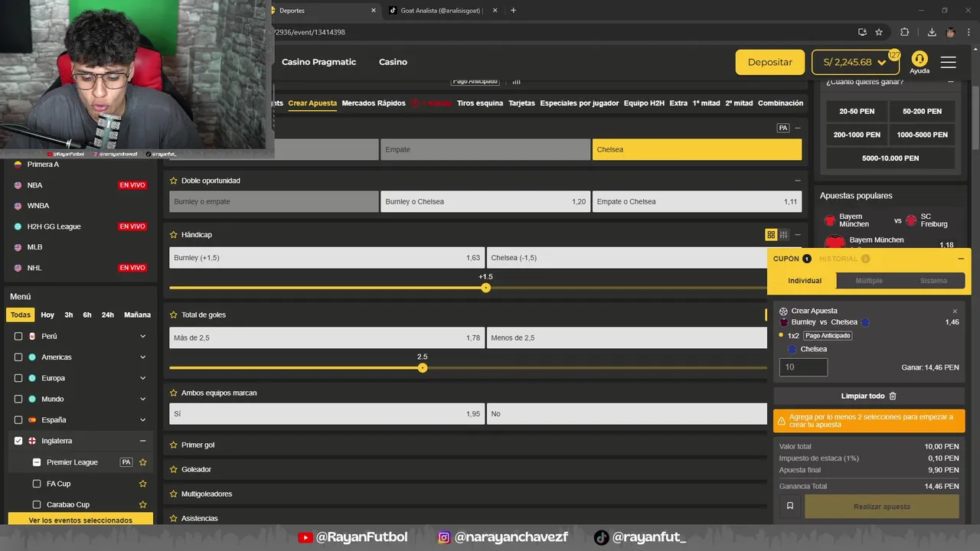The image size is (980, 551).
Task: Favorite the Doble oportunidad market star
Action: (x=174, y=181)
